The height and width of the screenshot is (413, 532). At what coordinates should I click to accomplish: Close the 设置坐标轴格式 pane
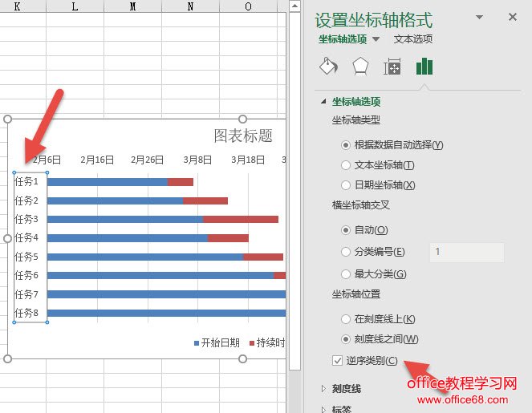point(513,17)
